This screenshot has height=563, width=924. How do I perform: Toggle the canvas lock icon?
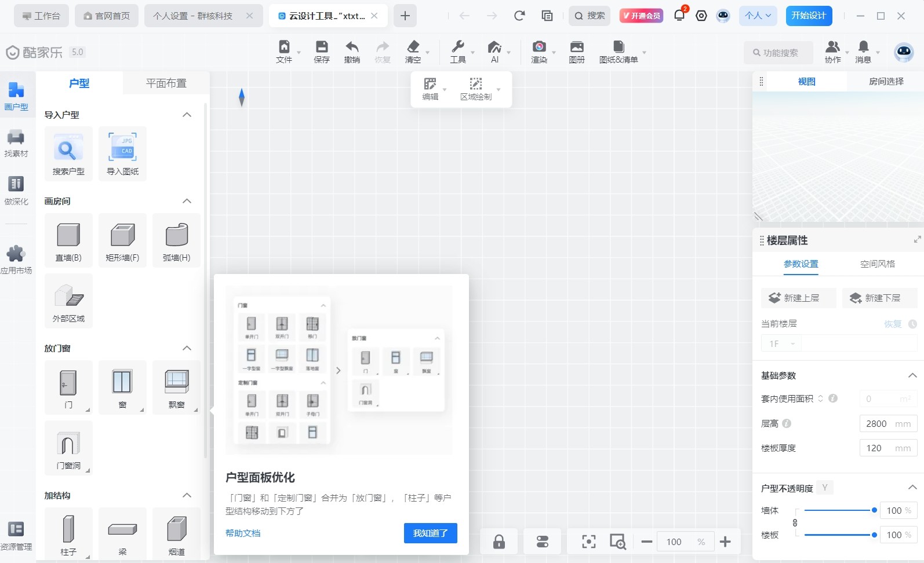pyautogui.click(x=499, y=542)
